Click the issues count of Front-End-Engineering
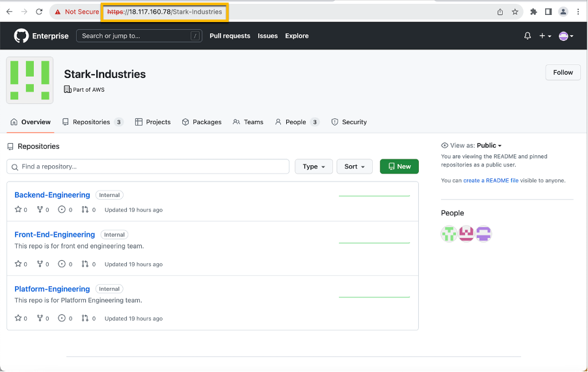The image size is (588, 372). [x=65, y=264]
